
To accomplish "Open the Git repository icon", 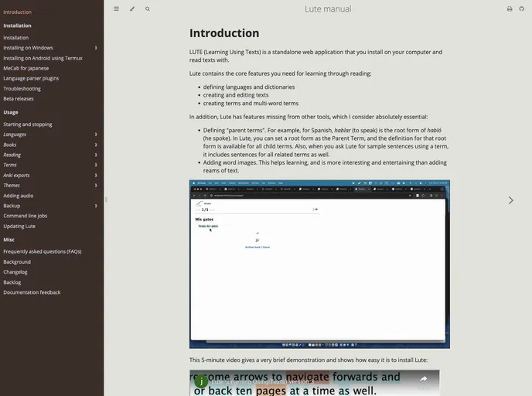I will [x=522, y=9].
